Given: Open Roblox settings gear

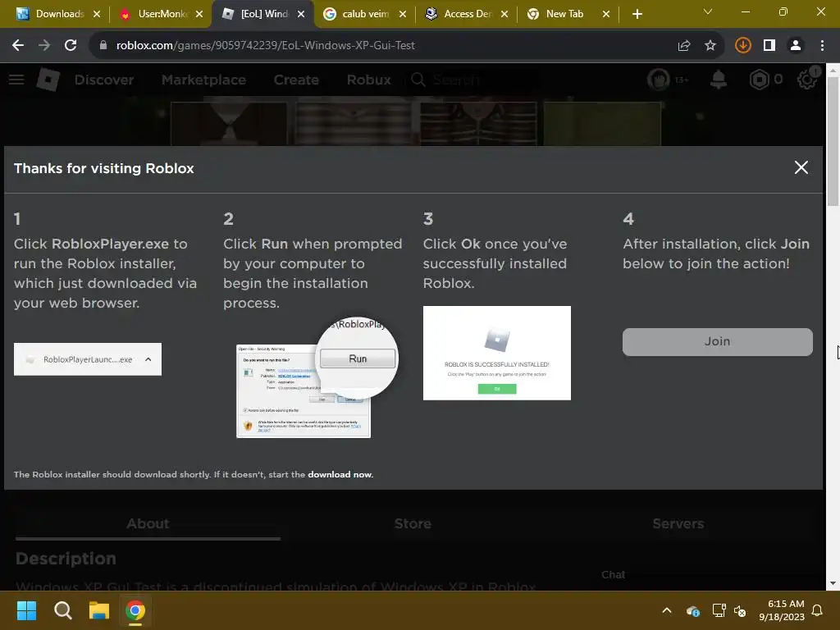Looking at the screenshot, I should pos(807,80).
